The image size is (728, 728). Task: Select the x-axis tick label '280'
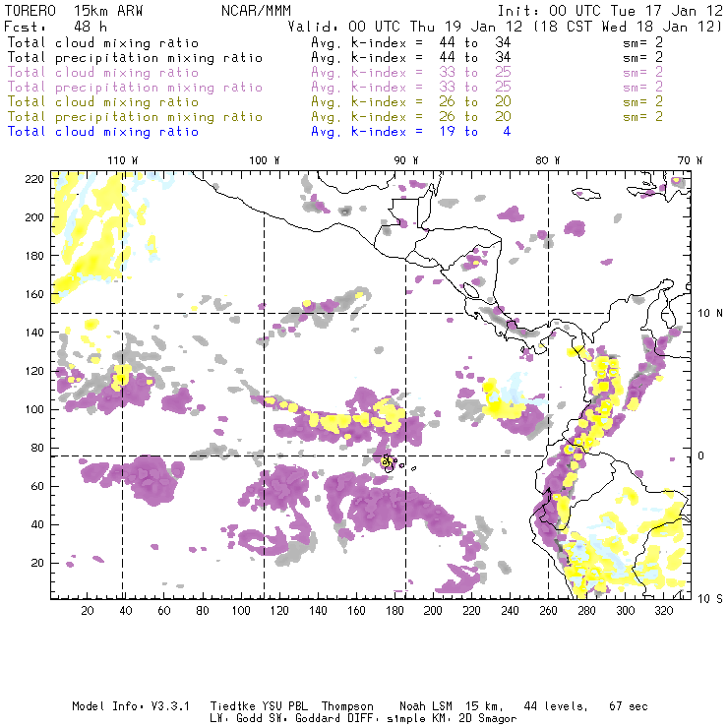586,611
